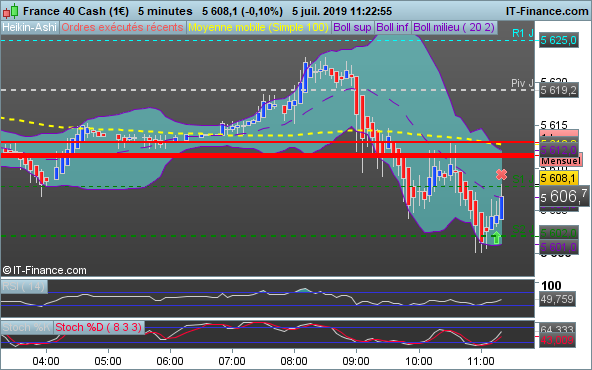Click the 5 602,0 S2 price tag
This screenshot has width=592, height=370.
[x=559, y=233]
